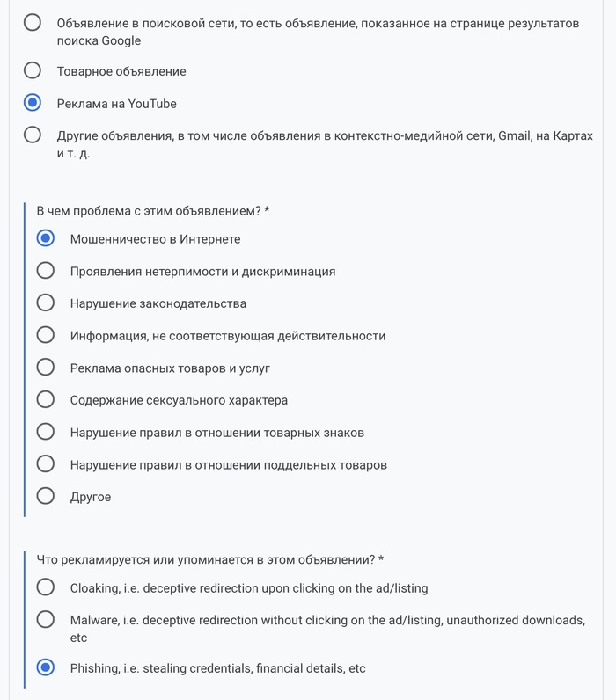This screenshot has height=700, width=616.
Task: Select 'Содержание сексуального характера' radio button
Action: pos(46,400)
